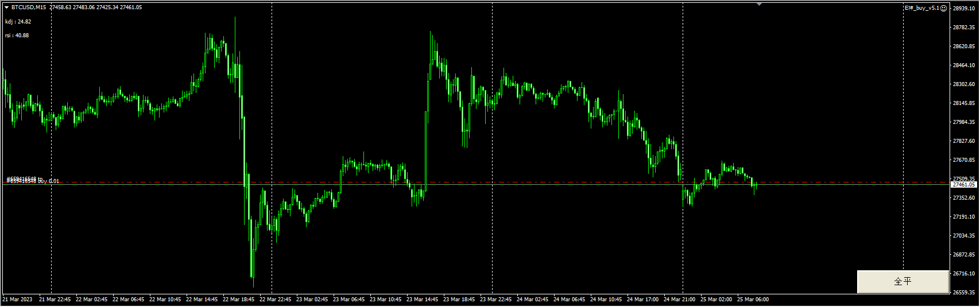Click the "24 Mar 21:00" time axis label
Image resolution: width=980 pixels, height=307 pixels.
(x=680, y=300)
